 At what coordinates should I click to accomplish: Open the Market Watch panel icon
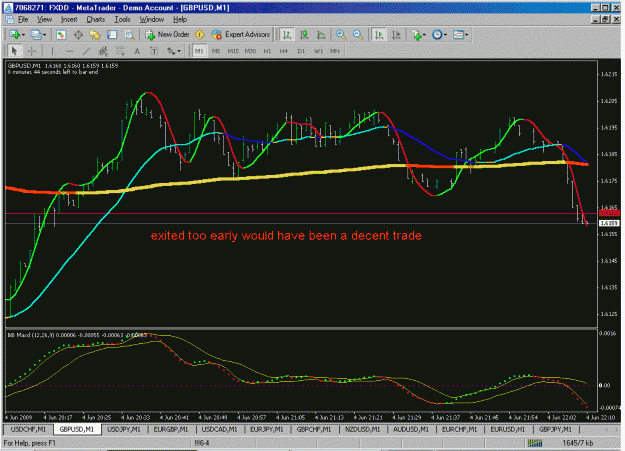[61, 35]
